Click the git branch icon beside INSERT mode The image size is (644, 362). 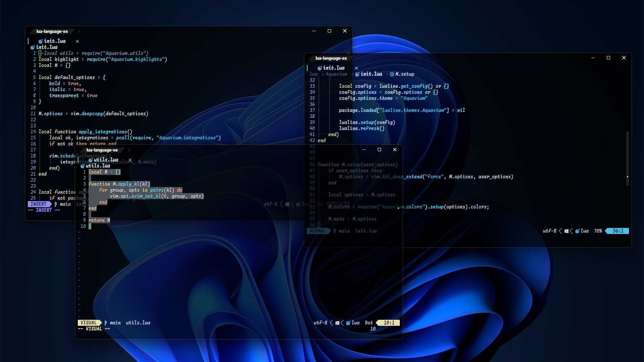click(x=56, y=204)
